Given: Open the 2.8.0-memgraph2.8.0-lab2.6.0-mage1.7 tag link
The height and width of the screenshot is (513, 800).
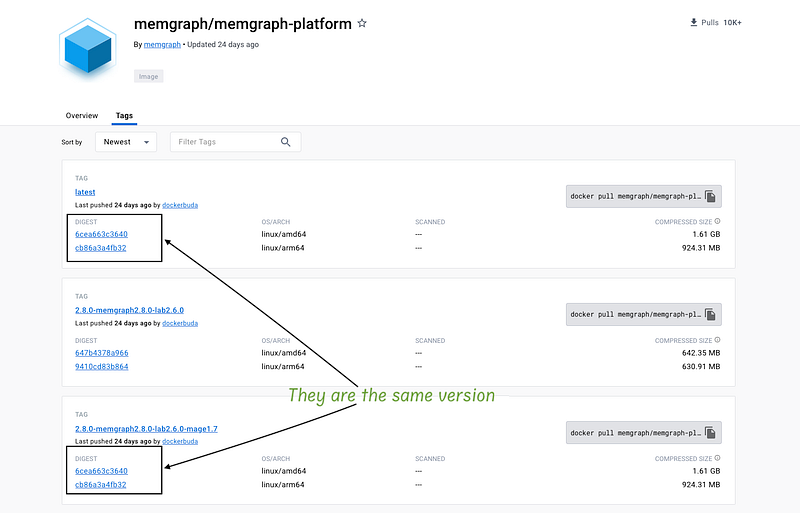Looking at the screenshot, I should pyautogui.click(x=146, y=429).
